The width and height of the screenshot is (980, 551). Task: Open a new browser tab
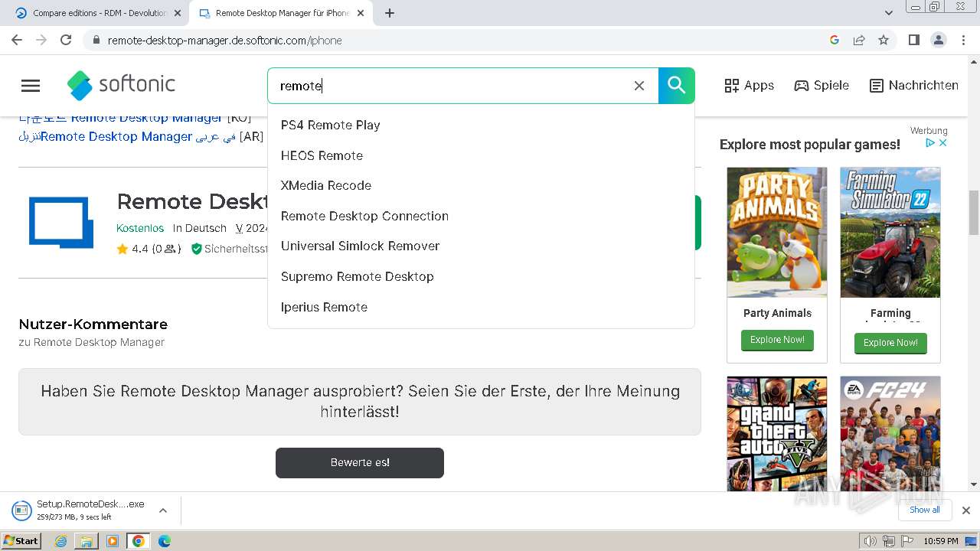[x=390, y=13]
